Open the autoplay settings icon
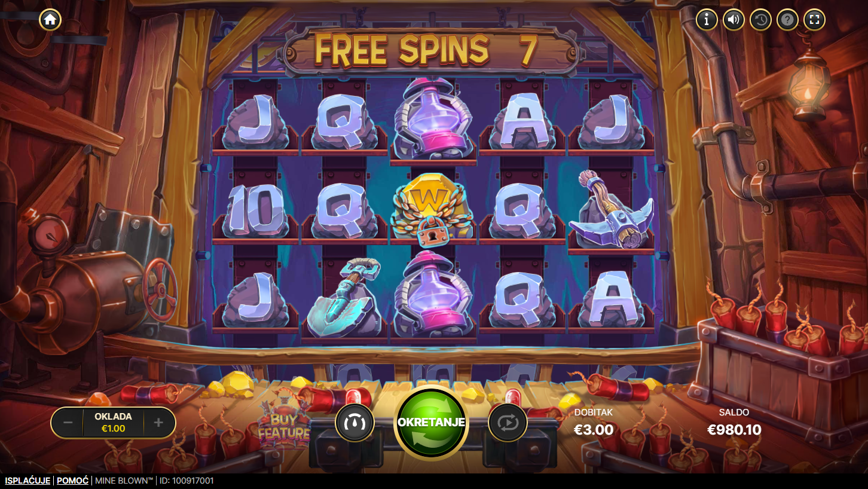The height and width of the screenshot is (489, 868). click(x=508, y=423)
